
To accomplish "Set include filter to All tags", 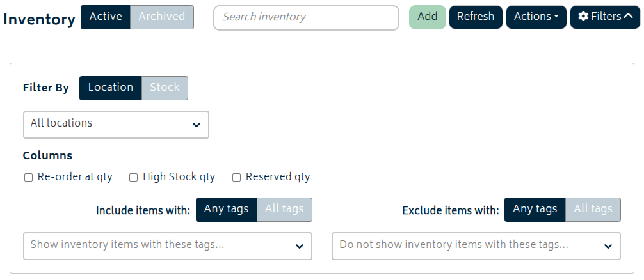I will pos(284,210).
